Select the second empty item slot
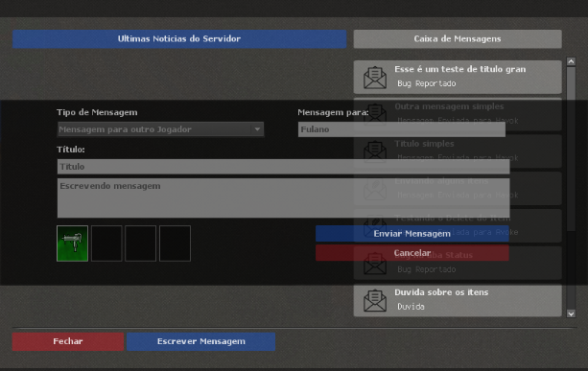This screenshot has width=588, height=371. (x=106, y=243)
